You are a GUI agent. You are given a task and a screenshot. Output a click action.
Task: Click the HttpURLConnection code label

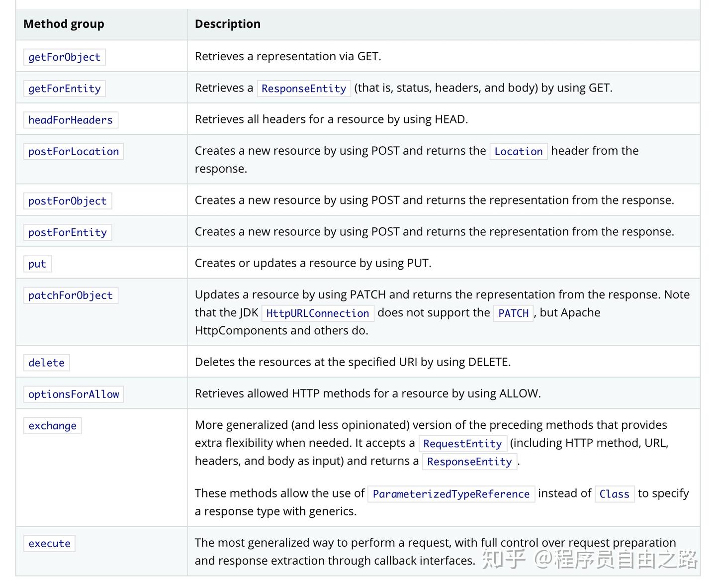[317, 313]
